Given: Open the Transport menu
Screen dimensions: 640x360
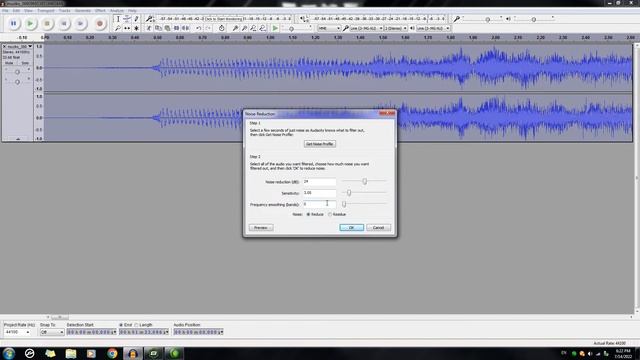Looking at the screenshot, I should [x=46, y=11].
